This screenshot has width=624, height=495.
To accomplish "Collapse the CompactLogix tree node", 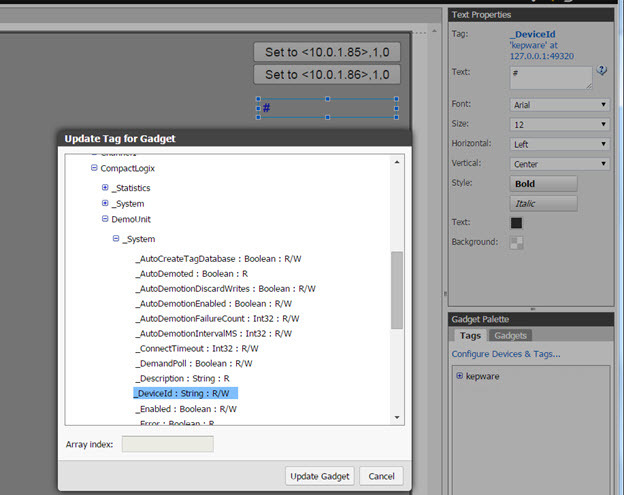I will [x=94, y=168].
